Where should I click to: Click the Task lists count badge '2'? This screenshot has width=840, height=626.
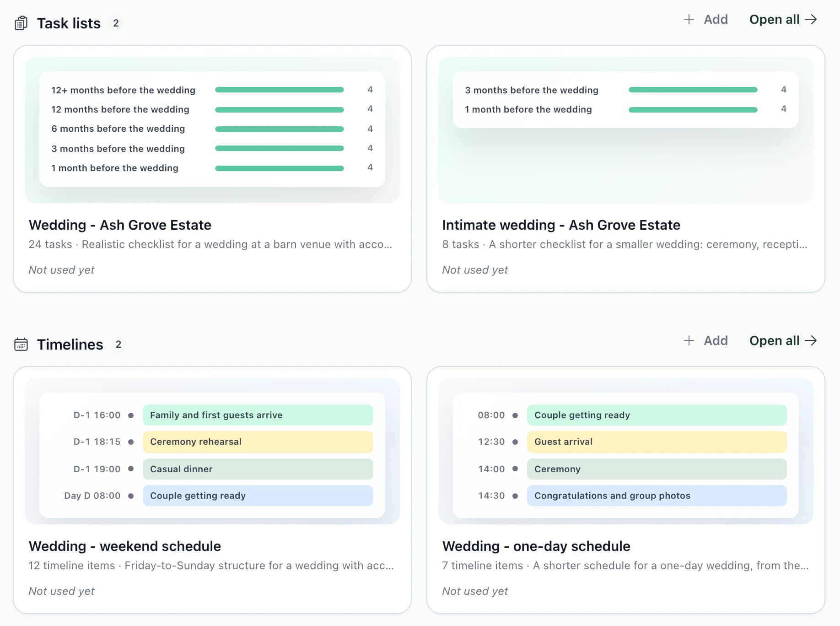coord(116,23)
